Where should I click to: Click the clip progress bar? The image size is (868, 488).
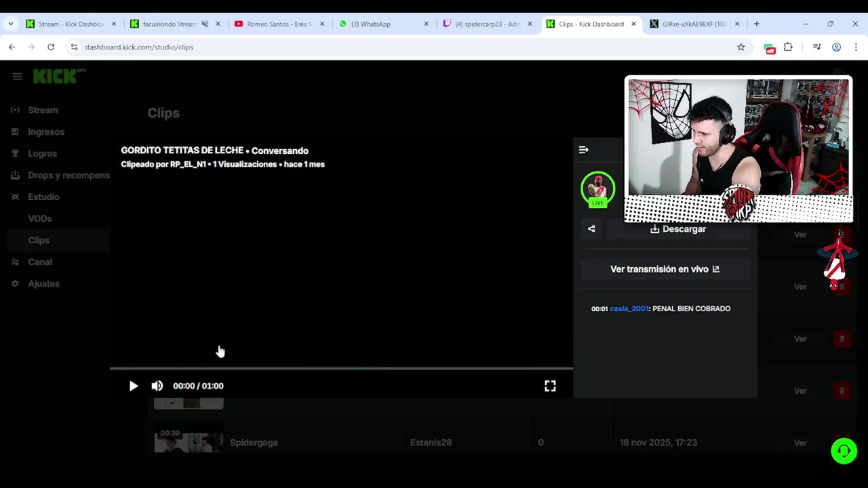(x=341, y=369)
